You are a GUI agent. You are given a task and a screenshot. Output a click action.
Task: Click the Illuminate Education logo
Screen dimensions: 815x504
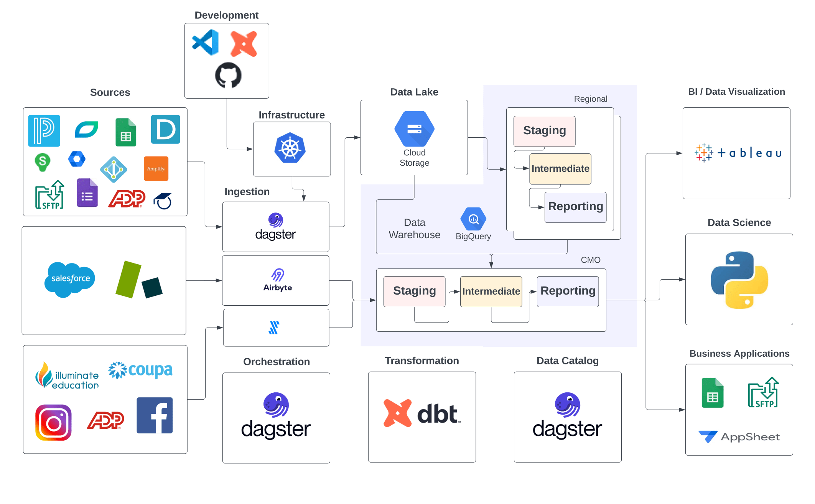point(67,376)
